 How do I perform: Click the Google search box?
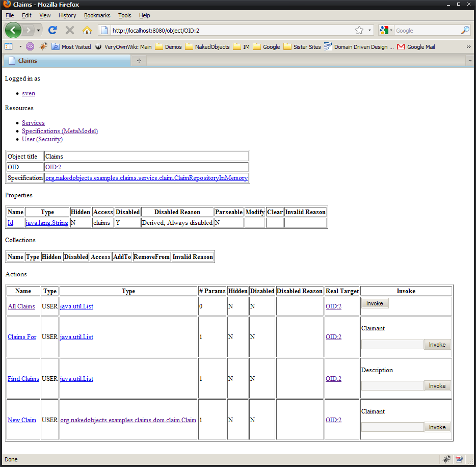coord(428,31)
